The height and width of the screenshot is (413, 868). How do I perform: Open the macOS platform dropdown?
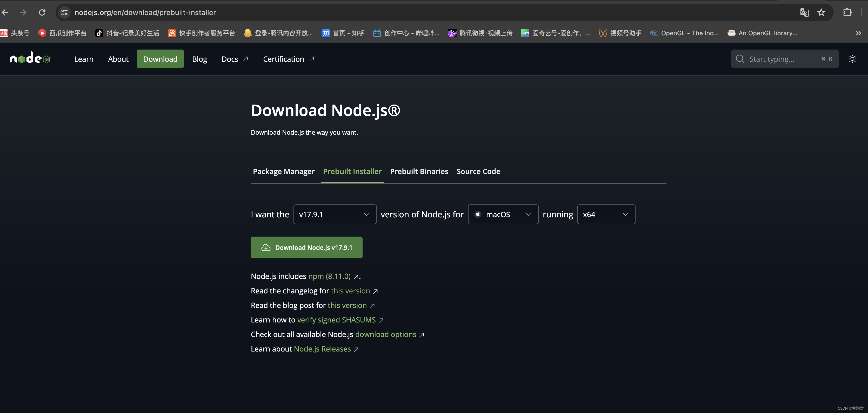coord(503,214)
